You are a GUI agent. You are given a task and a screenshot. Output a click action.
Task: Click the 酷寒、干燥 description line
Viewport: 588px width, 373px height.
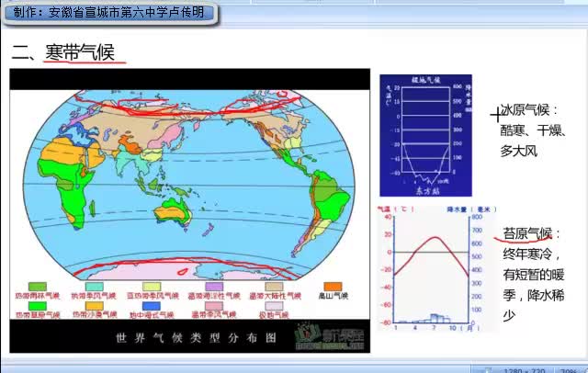coord(533,130)
